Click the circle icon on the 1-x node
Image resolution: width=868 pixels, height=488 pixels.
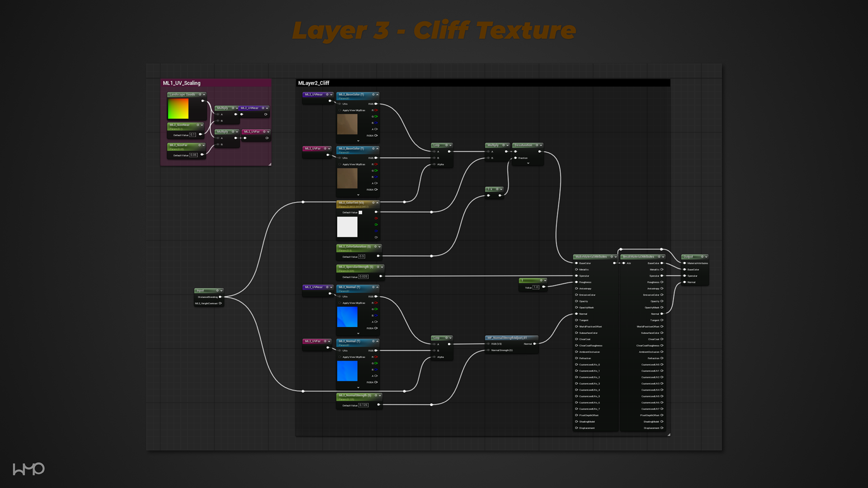click(497, 189)
